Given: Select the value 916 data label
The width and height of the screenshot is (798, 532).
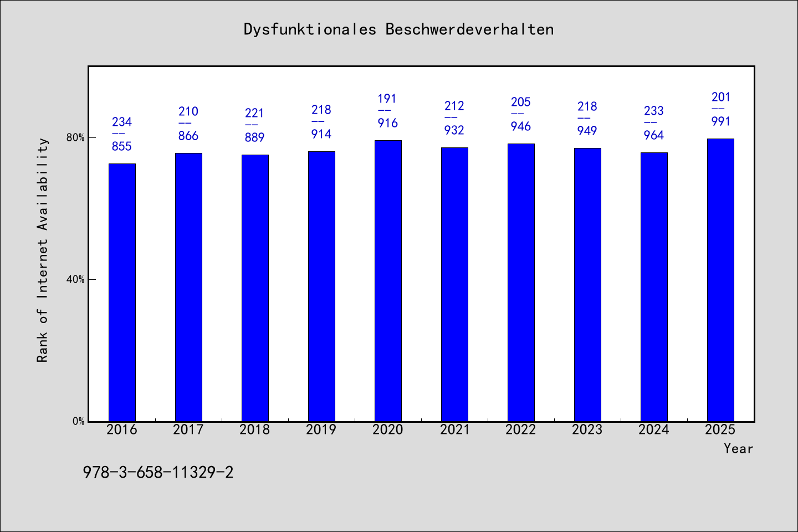Looking at the screenshot, I should pos(388,123).
